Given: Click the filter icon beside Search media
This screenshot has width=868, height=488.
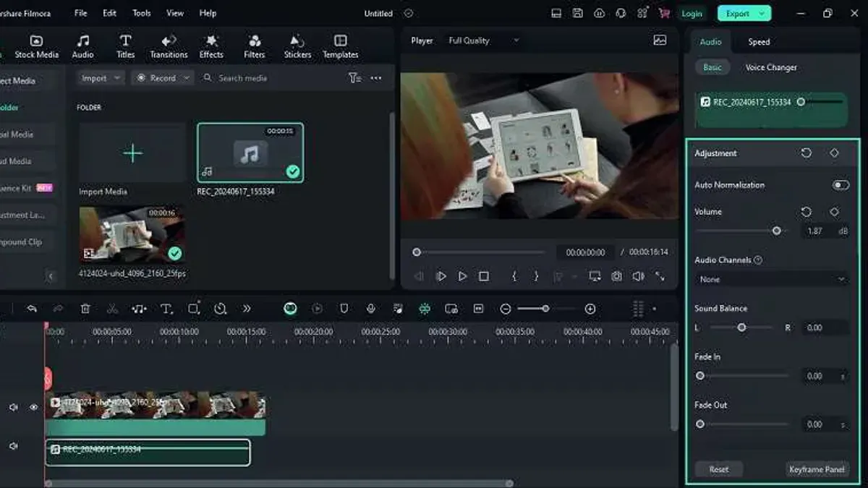Looking at the screenshot, I should [x=354, y=78].
